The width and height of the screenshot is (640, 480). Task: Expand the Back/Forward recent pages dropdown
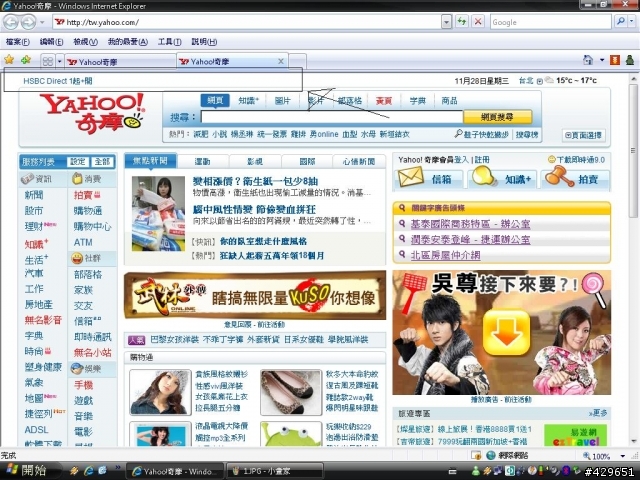tap(42, 22)
